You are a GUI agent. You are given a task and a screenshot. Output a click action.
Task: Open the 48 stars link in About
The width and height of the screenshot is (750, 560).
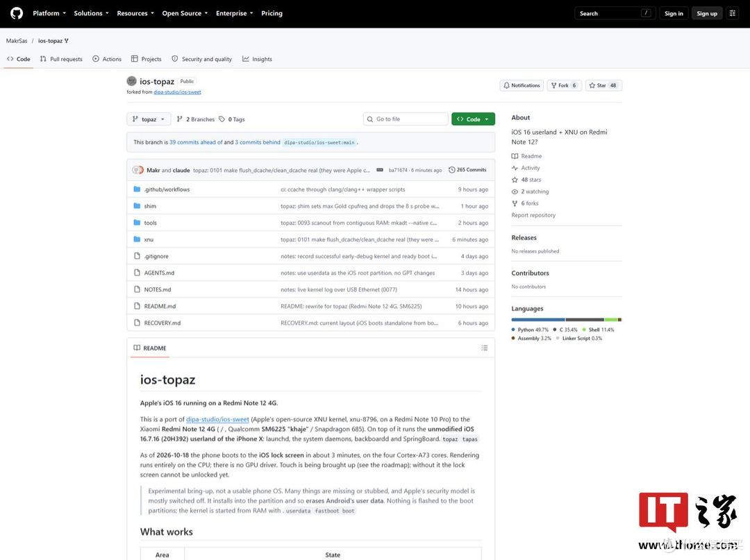click(526, 180)
